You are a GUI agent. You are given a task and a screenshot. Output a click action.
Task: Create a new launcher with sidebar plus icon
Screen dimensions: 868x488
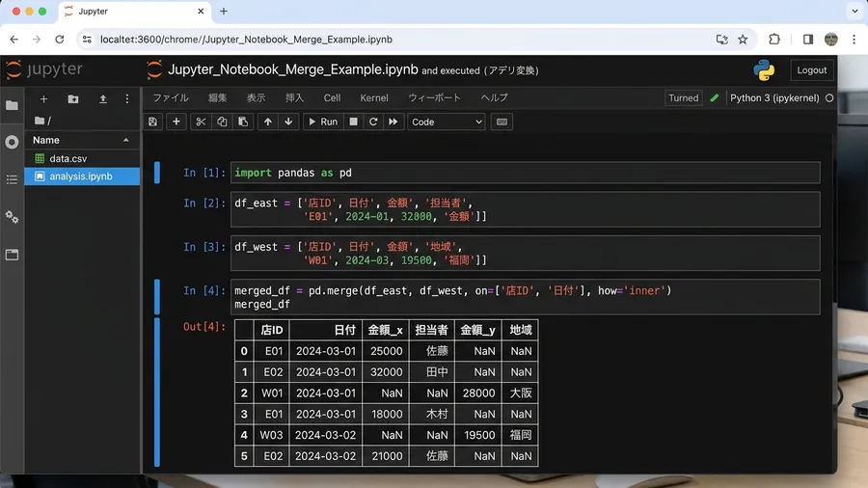(43, 99)
